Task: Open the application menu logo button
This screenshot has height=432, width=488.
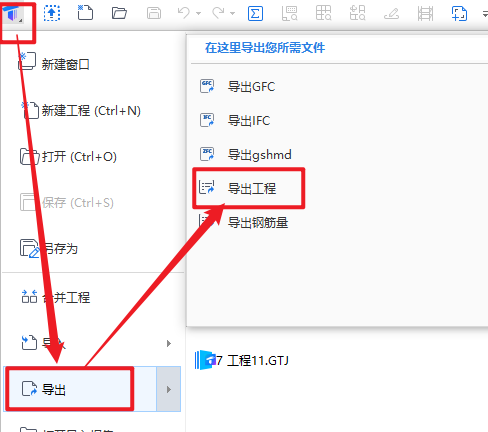Action: (13, 14)
